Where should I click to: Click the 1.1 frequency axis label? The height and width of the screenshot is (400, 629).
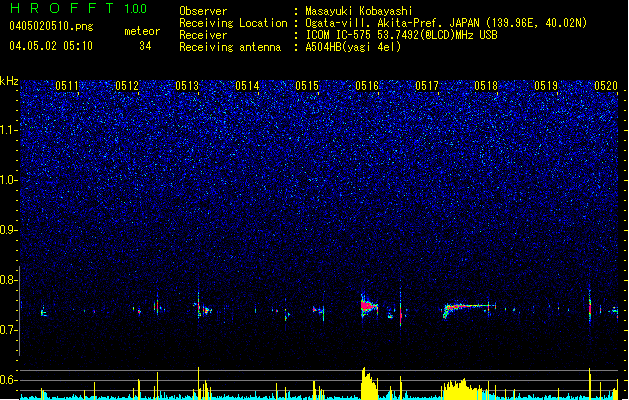click(x=9, y=130)
